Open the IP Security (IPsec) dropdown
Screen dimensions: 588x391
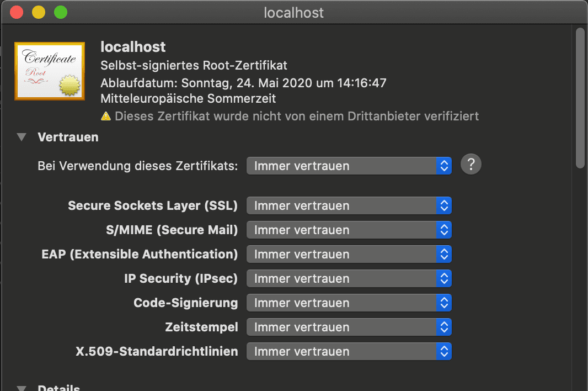[349, 278]
